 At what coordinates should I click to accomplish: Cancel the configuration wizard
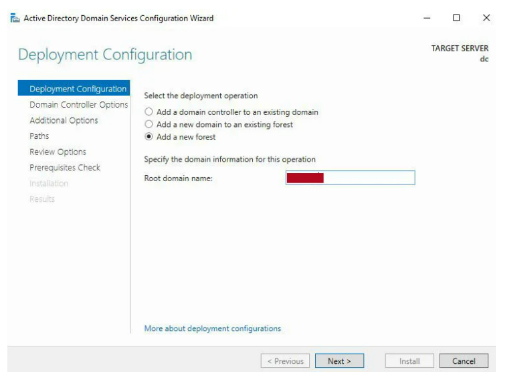pyautogui.click(x=464, y=361)
